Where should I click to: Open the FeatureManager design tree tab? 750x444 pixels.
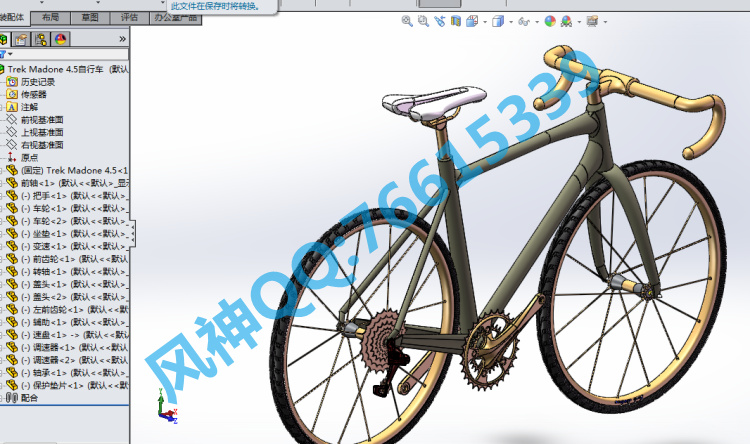(4, 39)
